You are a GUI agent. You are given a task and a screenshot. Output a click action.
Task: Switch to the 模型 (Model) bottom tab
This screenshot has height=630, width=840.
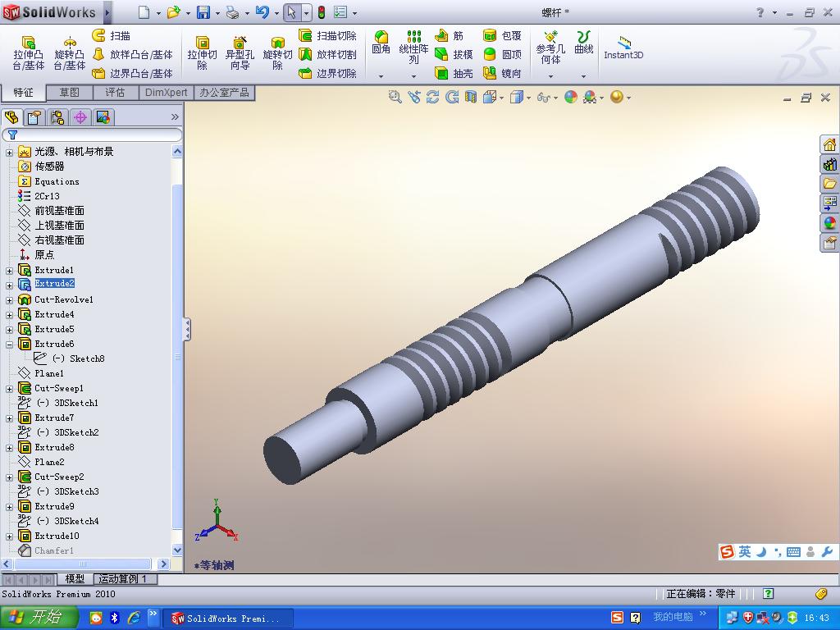tap(75, 579)
